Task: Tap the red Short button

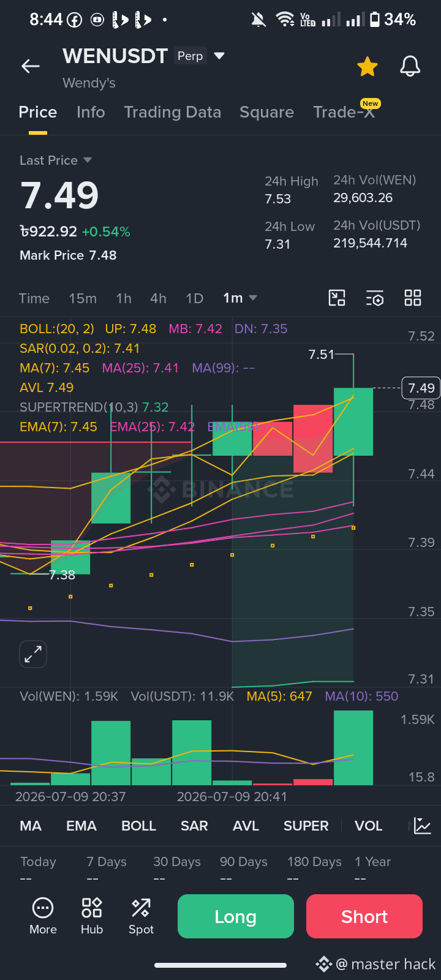Action: pyautogui.click(x=364, y=916)
